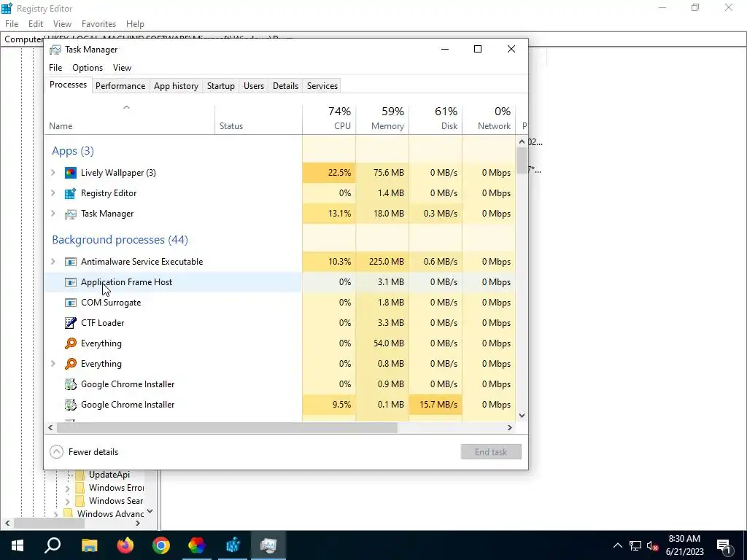Click the Everything icon at 54.0 MB
The image size is (747, 560).
coord(71,343)
